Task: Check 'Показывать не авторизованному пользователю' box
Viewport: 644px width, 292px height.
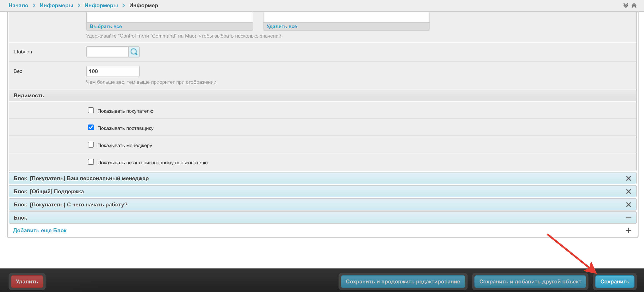Action: click(91, 162)
